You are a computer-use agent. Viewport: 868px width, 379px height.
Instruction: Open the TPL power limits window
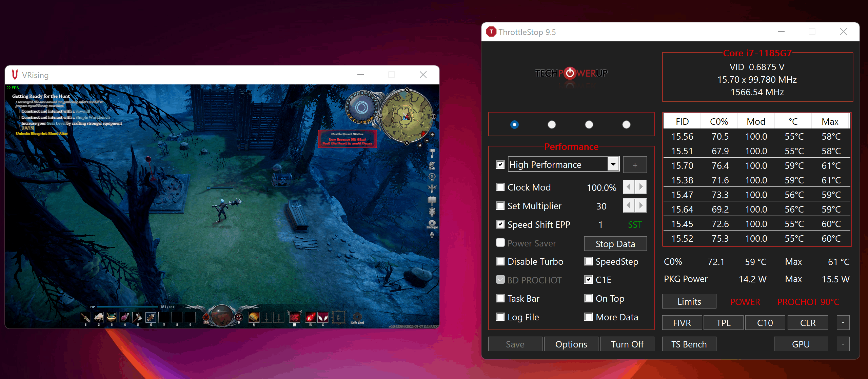(723, 323)
